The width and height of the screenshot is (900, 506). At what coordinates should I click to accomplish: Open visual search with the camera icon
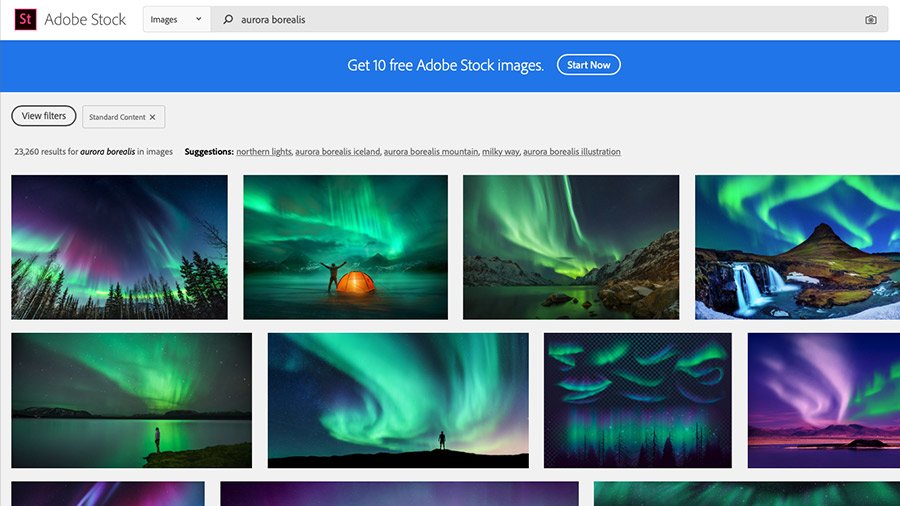[870, 20]
